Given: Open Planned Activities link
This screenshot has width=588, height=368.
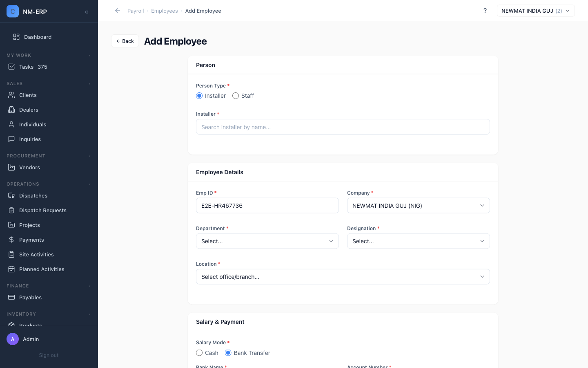Looking at the screenshot, I should (x=49, y=269).
